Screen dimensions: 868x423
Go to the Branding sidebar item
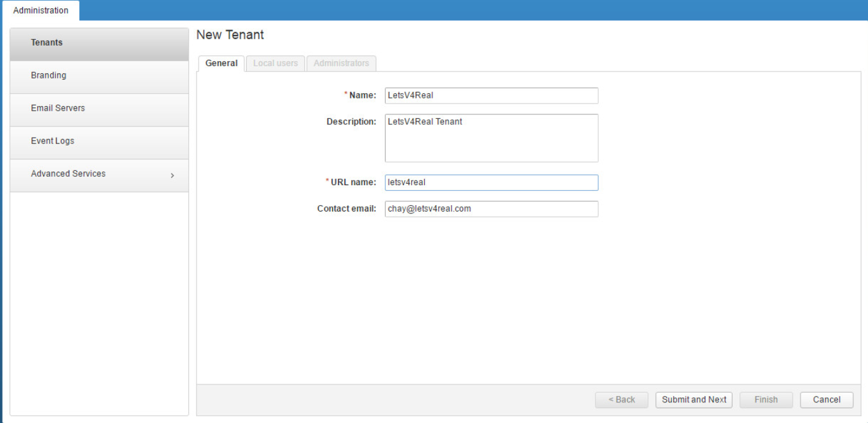[x=49, y=76]
